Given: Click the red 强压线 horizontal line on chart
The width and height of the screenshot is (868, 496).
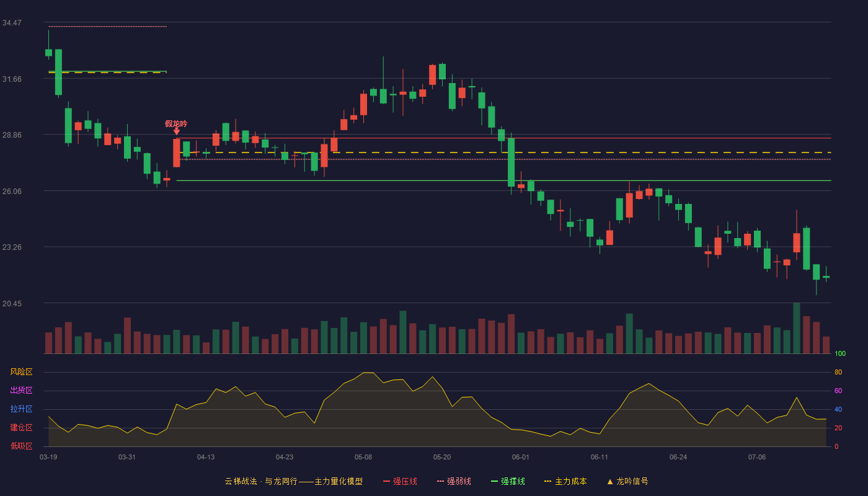Looking at the screenshot, I should pos(502,138).
